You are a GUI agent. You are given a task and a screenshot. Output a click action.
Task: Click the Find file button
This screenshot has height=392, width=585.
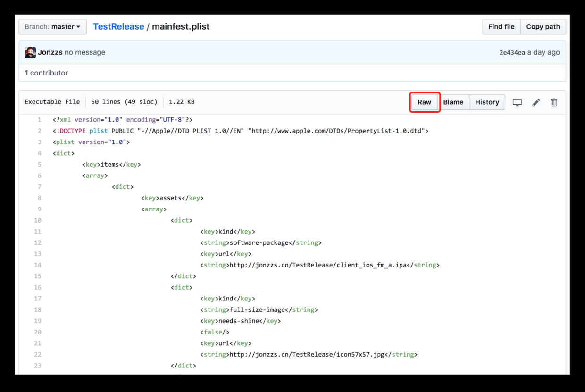(x=501, y=27)
